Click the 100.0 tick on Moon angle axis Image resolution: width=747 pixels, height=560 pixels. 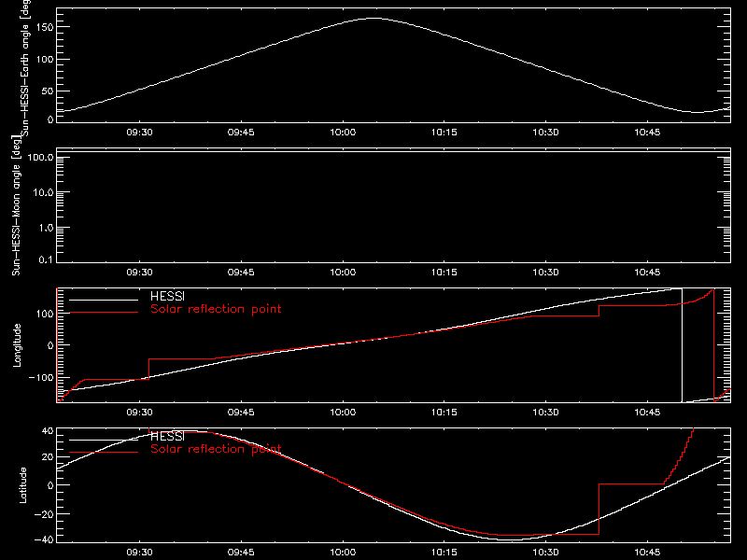pyautogui.click(x=40, y=157)
